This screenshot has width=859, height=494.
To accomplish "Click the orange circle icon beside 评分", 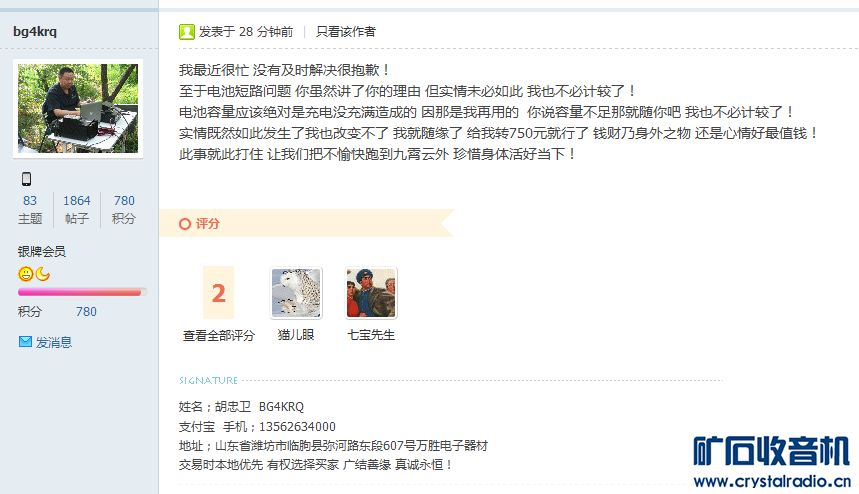I will point(185,223).
